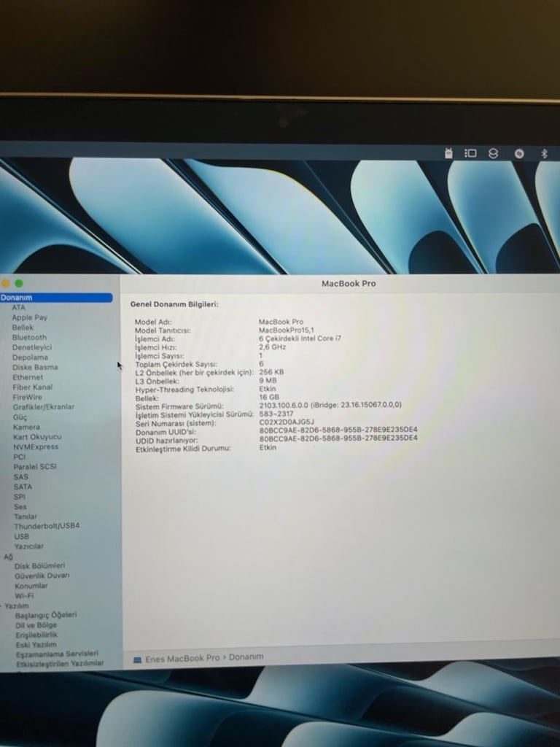Select PCI in the sidebar
Screen dimensions: 560x747
pyautogui.click(x=20, y=457)
